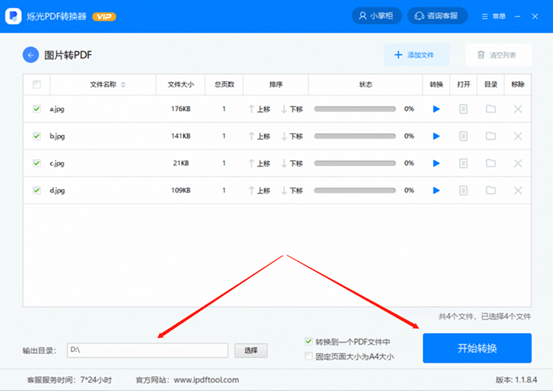The image size is (553, 391).
Task: Move b.jpg up with 上移
Action: coord(259,136)
